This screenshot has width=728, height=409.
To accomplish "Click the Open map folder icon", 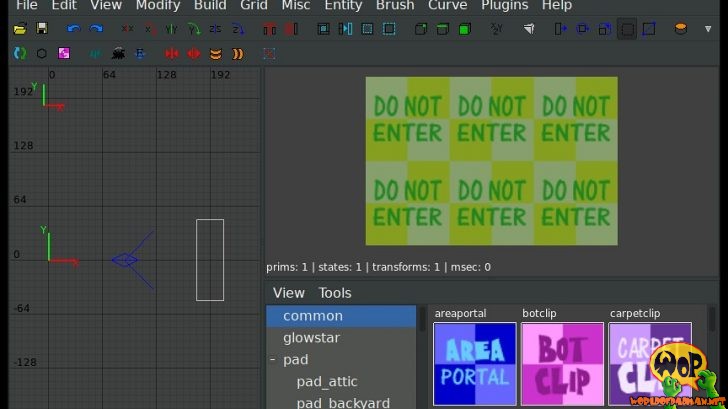I will click(20, 29).
